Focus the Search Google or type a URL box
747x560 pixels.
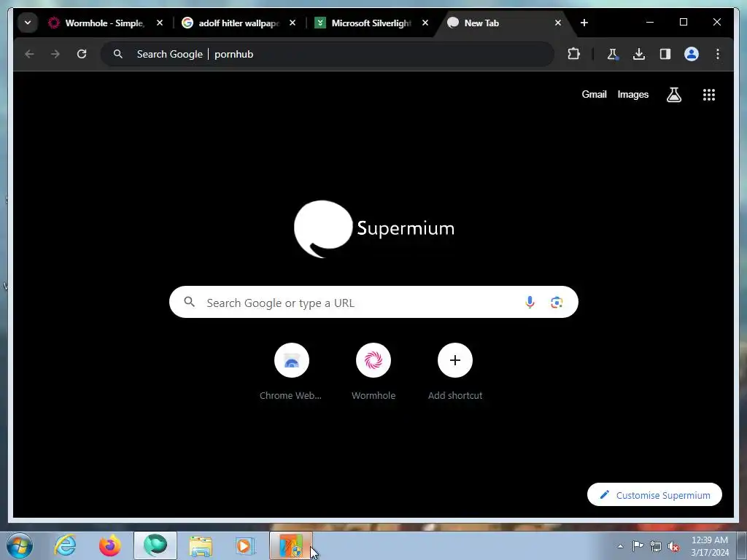click(x=373, y=303)
